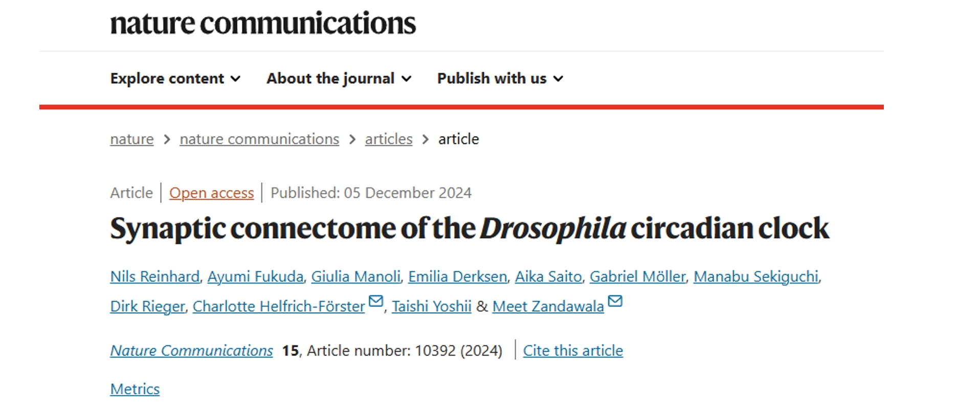
Task: View author Dirk Rieger
Action: coord(147,306)
